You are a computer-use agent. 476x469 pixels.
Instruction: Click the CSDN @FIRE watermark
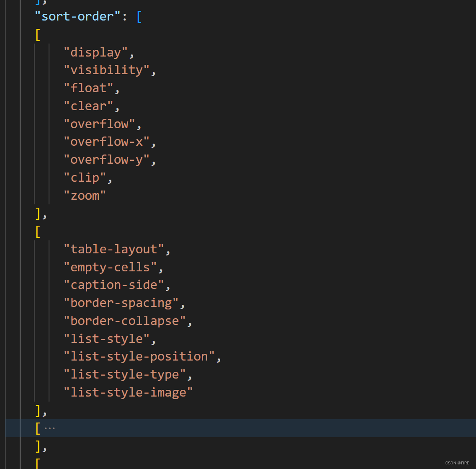pos(457,463)
